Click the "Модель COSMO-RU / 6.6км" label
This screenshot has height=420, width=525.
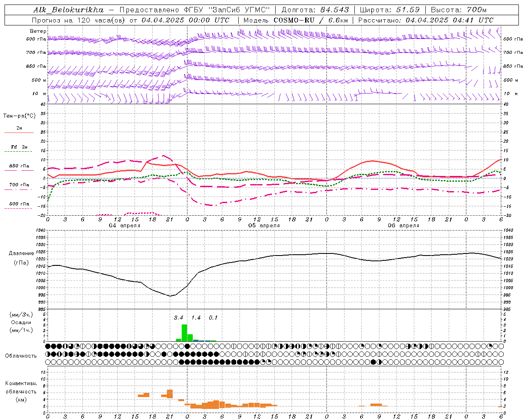296,20
